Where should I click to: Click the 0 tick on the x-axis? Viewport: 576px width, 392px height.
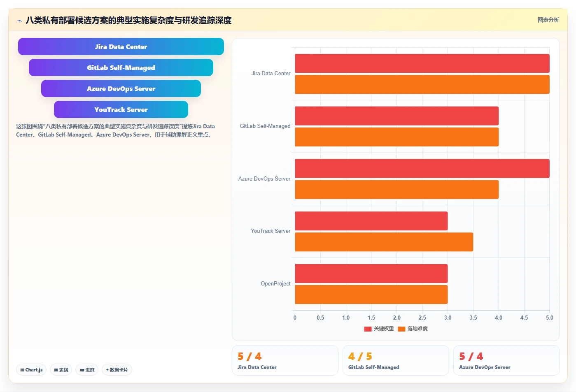[295, 318]
